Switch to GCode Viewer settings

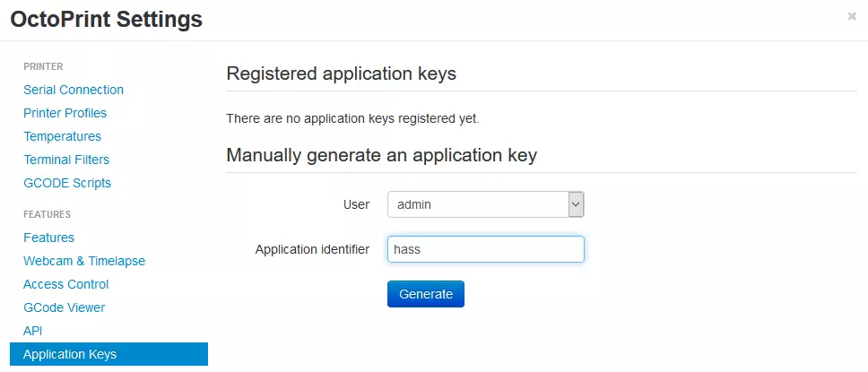point(64,307)
